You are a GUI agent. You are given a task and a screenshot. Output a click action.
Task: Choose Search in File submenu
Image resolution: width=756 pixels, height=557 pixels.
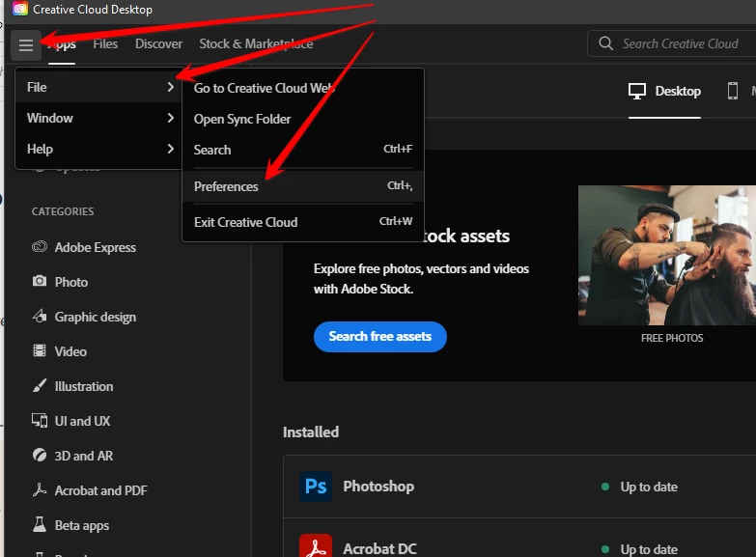coord(303,150)
